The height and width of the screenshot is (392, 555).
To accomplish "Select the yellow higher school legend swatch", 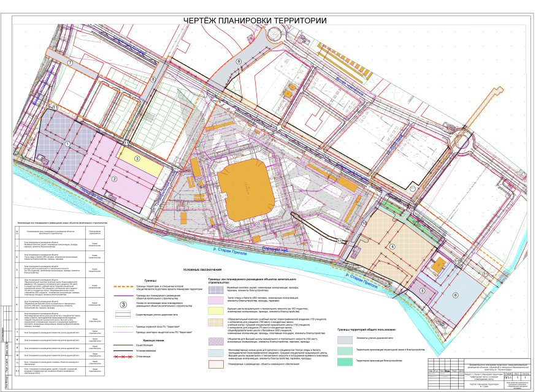I will coord(216,311).
